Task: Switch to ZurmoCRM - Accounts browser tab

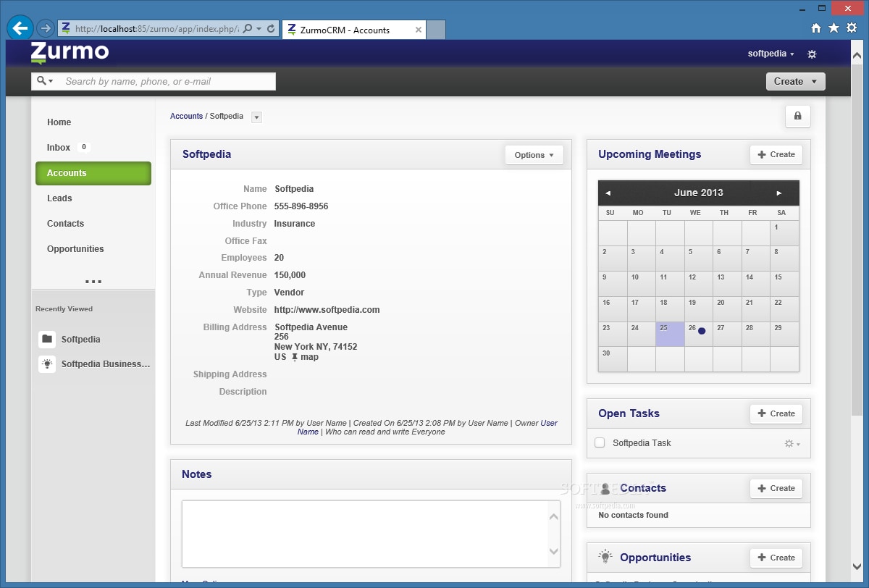Action: coord(354,30)
